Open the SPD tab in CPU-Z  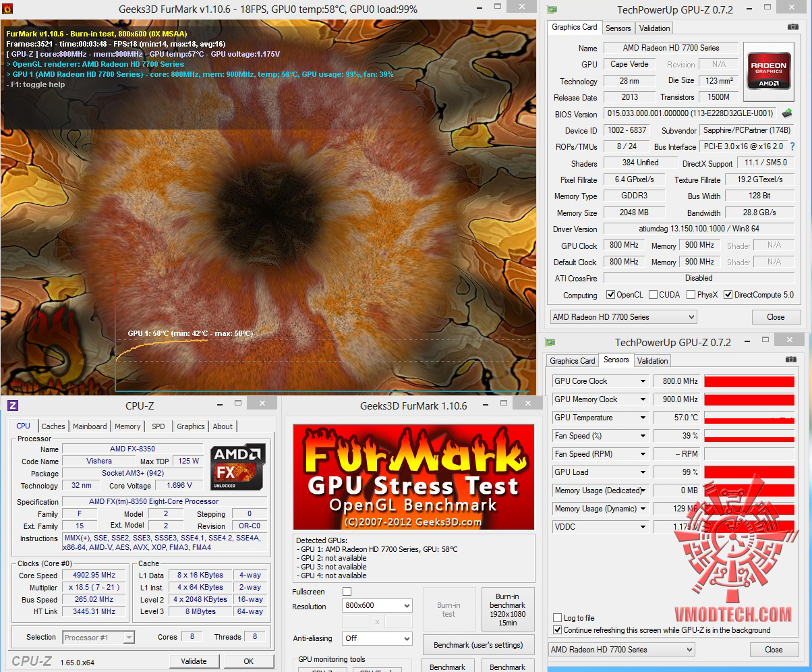point(158,426)
